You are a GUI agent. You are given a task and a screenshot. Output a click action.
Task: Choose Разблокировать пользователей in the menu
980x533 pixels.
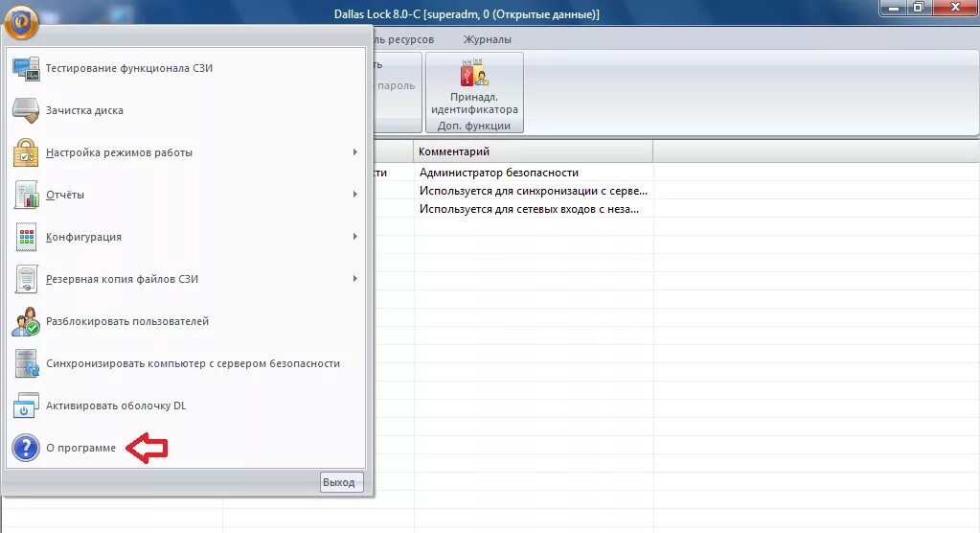tap(186, 321)
